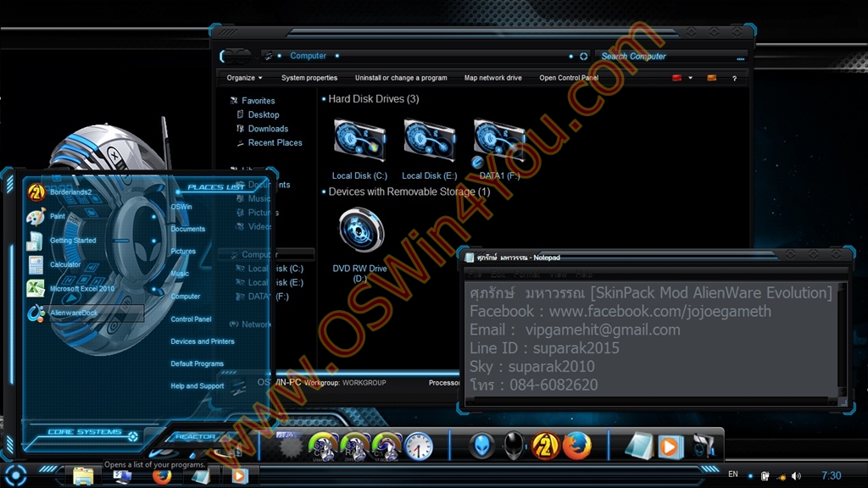Screen dimensions: 868x488
Task: Toggle the Explorer preview pane icon
Action: (x=711, y=78)
